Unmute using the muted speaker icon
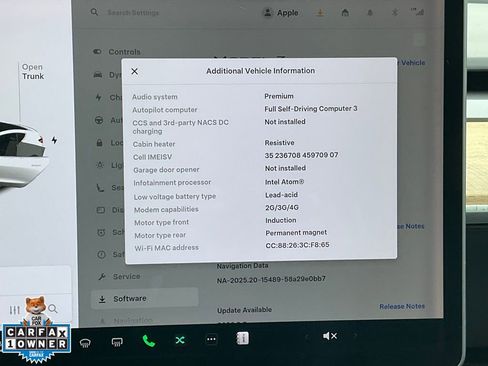The width and height of the screenshot is (488, 366). click(330, 336)
